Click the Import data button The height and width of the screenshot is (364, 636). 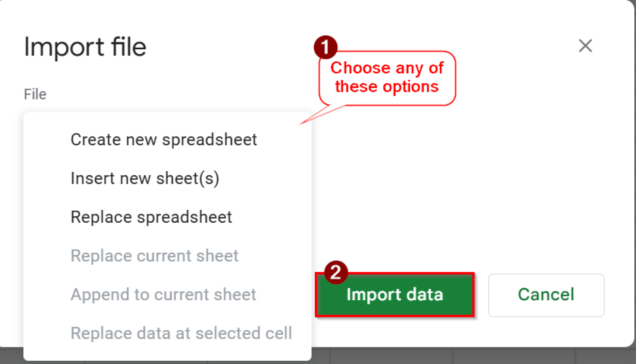click(x=395, y=295)
